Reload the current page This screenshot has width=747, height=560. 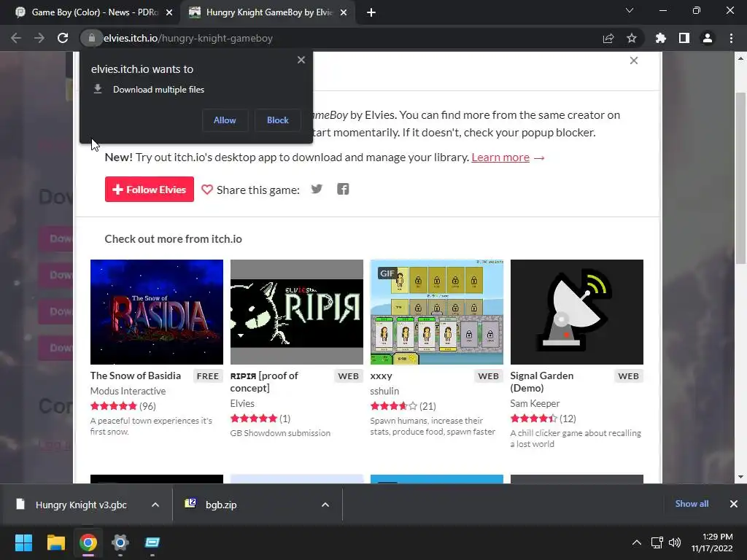pos(63,38)
